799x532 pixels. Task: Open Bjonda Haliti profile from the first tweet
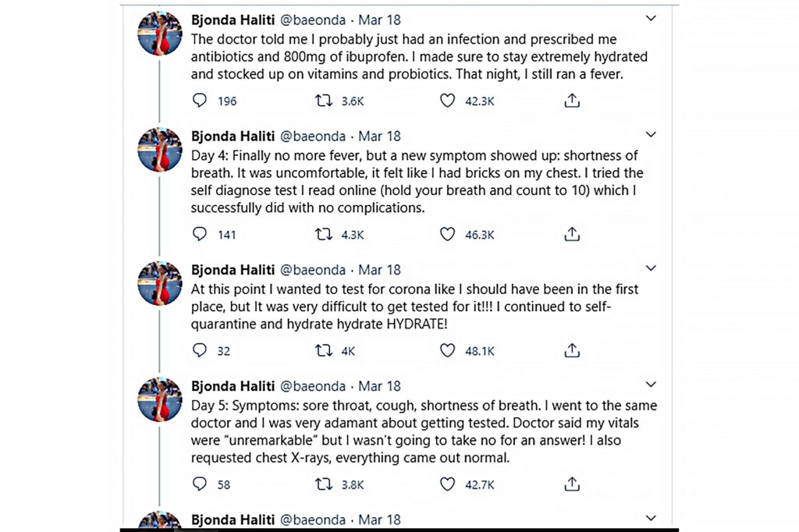(x=233, y=20)
